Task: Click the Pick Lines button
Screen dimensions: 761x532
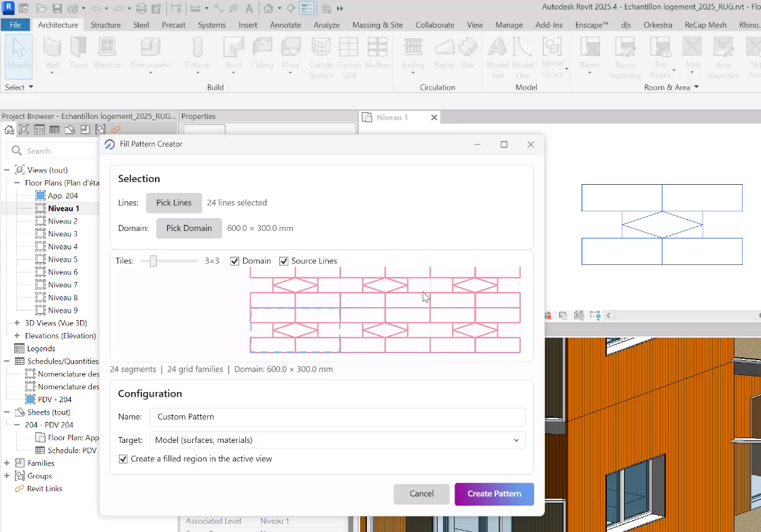Action: point(174,203)
